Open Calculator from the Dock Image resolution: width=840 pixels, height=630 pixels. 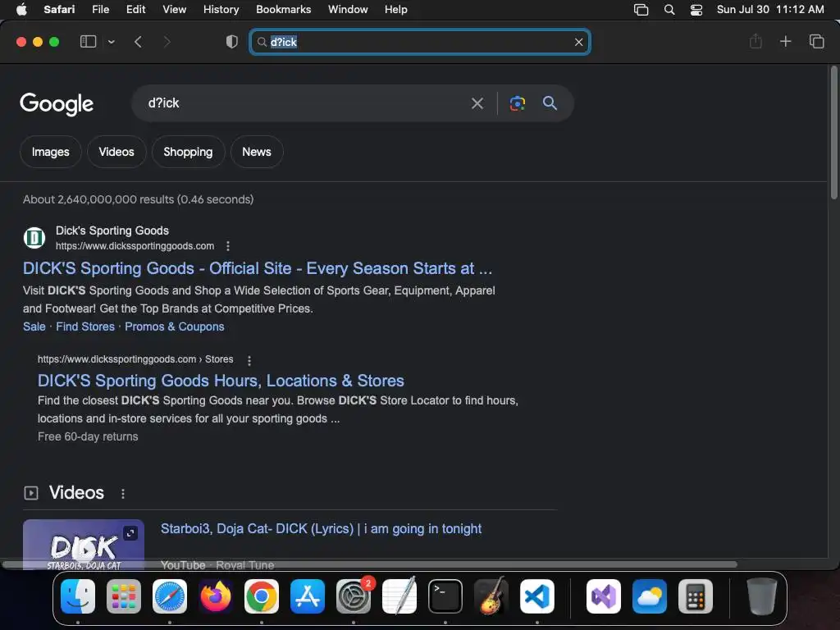696,596
